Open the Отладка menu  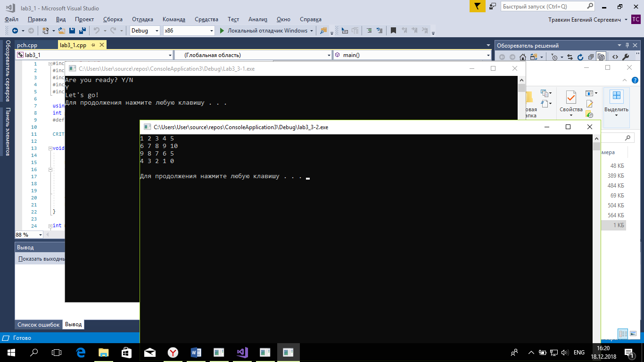(142, 19)
